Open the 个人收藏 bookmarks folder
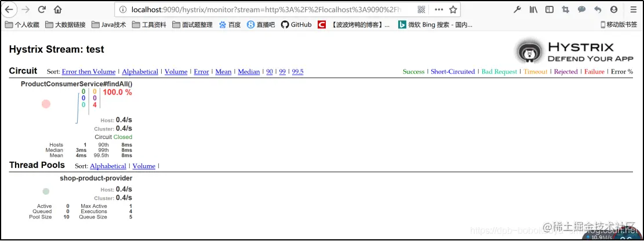This screenshot has height=241, width=644. click(x=22, y=25)
